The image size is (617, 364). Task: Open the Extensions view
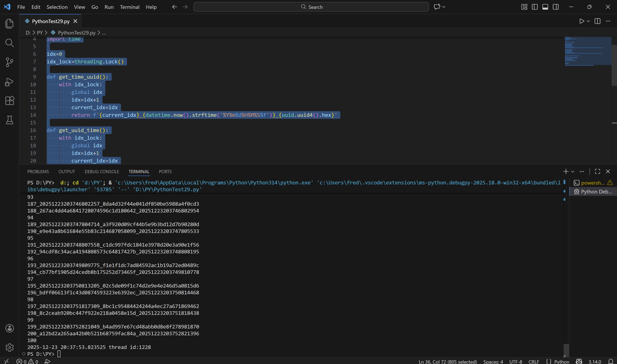click(x=9, y=101)
